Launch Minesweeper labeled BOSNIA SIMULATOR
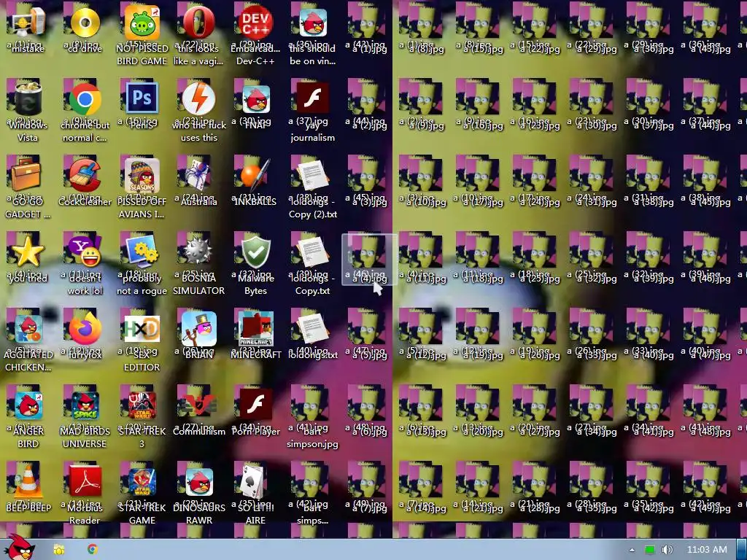The image size is (747, 560). (x=198, y=252)
